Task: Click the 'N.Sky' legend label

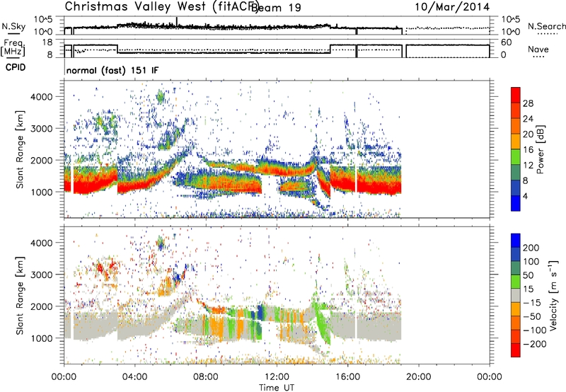Action: click(x=13, y=26)
